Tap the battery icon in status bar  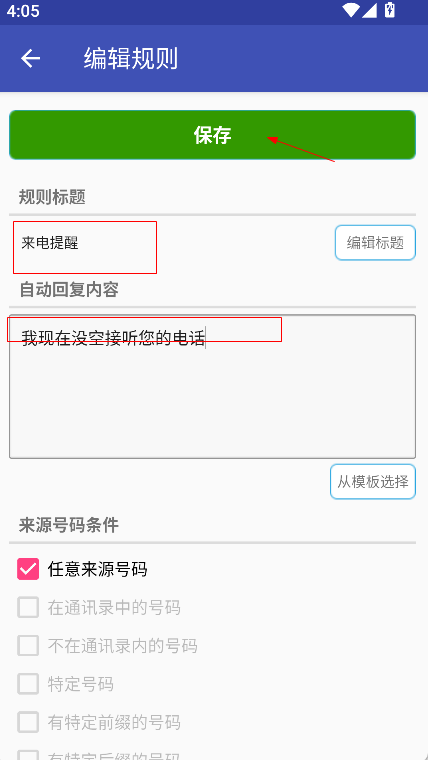390,10
